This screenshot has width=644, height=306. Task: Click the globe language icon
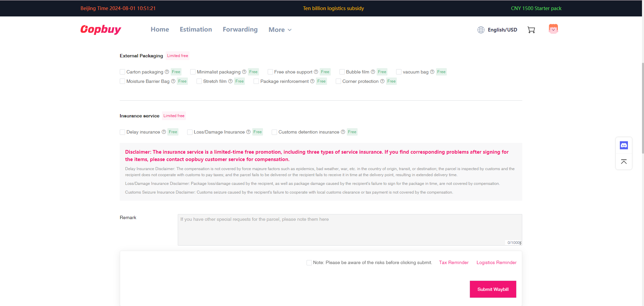click(481, 30)
